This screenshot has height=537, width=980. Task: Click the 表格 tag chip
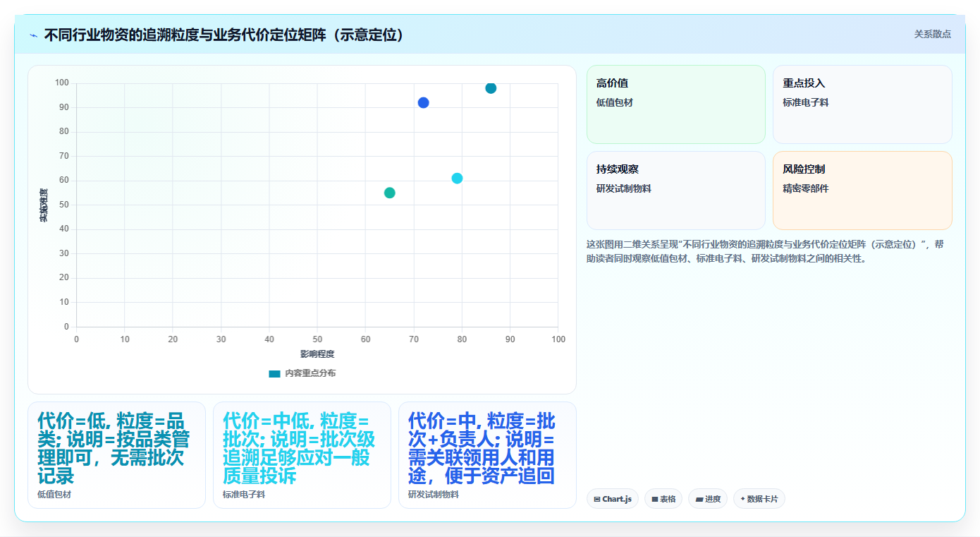(663, 499)
